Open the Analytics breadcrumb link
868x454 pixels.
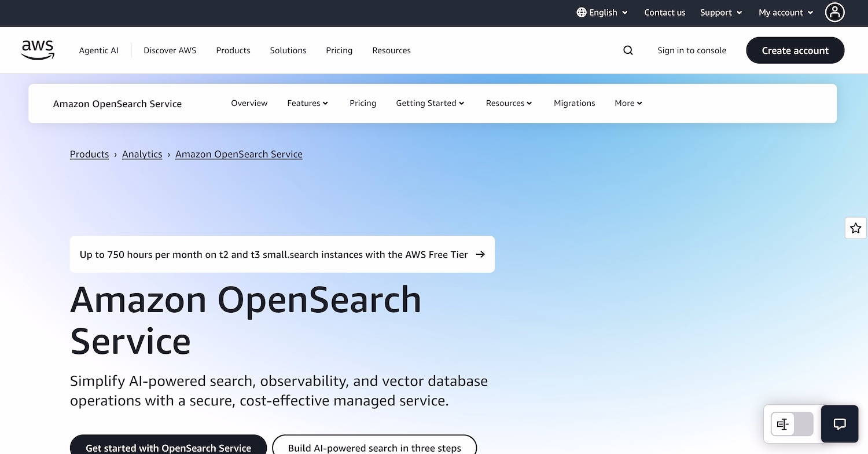coord(142,154)
